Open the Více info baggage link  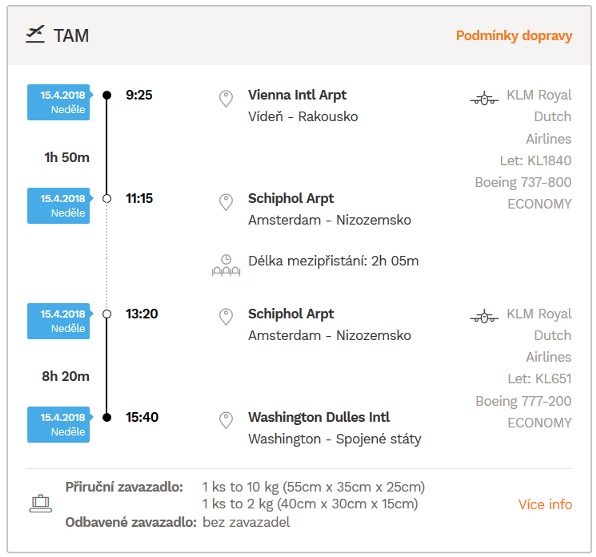tap(545, 505)
